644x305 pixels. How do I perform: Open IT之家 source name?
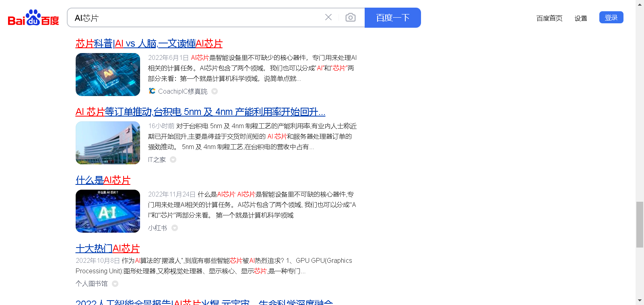157,160
